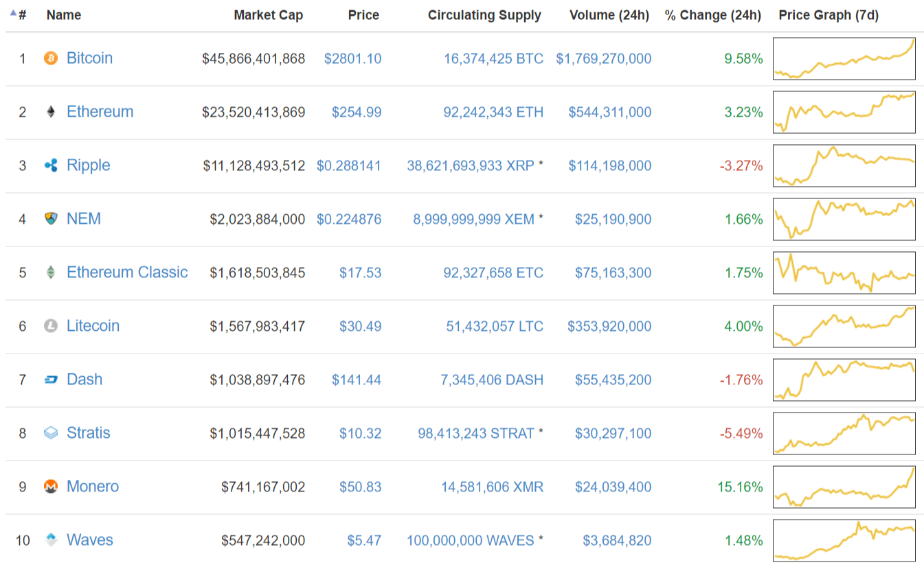This screenshot has width=924, height=567.
Task: Click supply 98,413,243 STRAT
Action: pyautogui.click(x=476, y=433)
